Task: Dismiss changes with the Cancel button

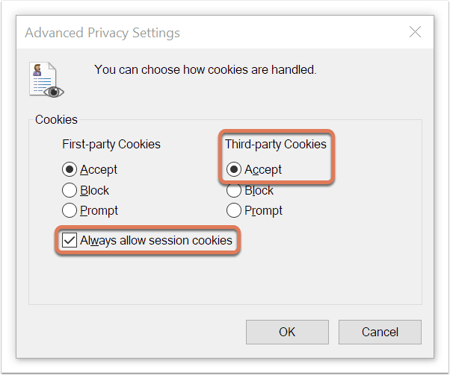Action: (x=380, y=332)
